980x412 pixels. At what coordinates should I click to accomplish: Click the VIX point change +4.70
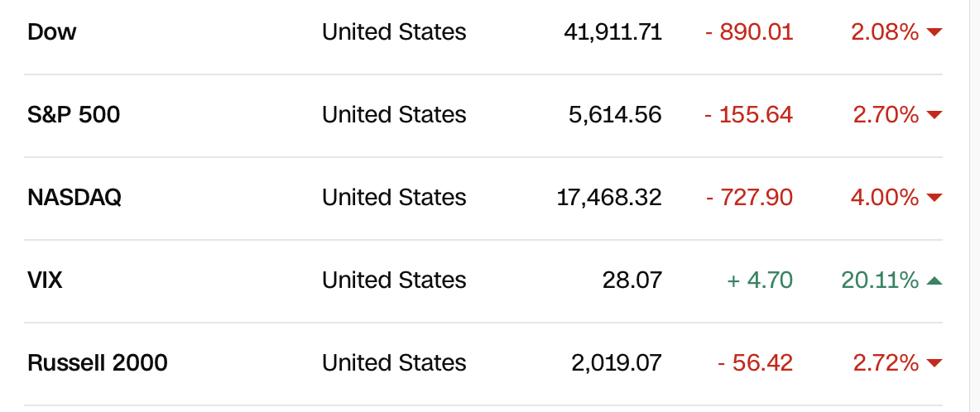(x=760, y=280)
